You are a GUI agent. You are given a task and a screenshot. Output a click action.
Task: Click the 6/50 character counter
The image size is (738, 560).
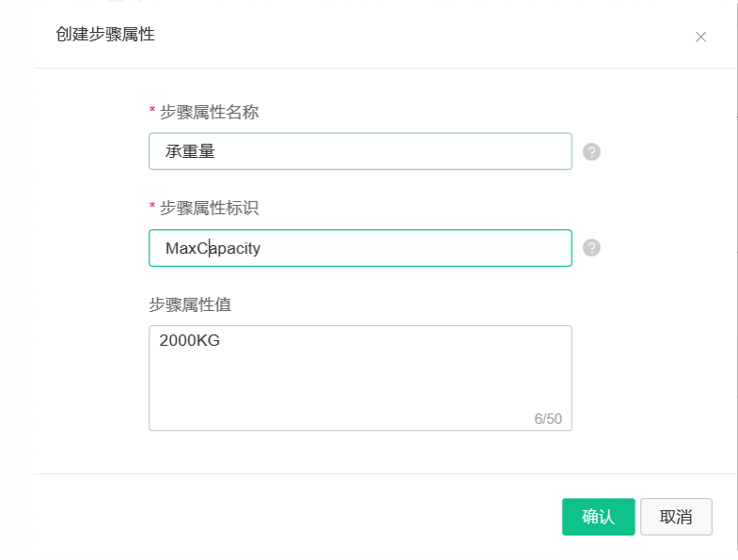548,418
